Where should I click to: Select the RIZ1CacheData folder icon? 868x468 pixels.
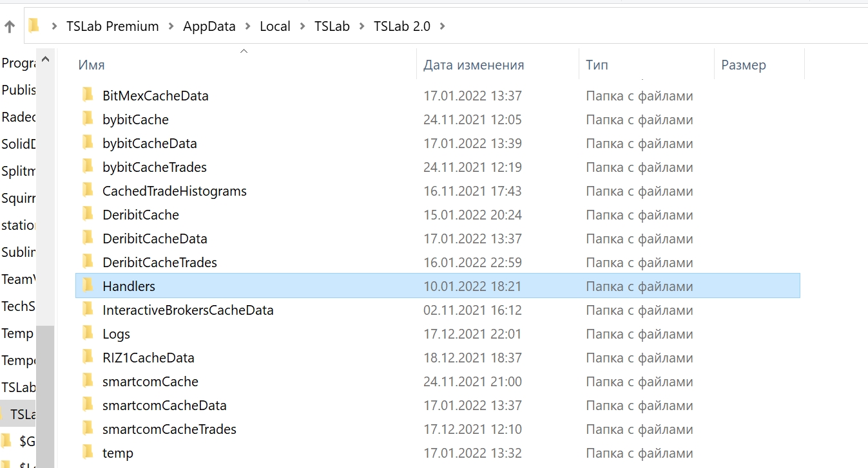point(88,357)
